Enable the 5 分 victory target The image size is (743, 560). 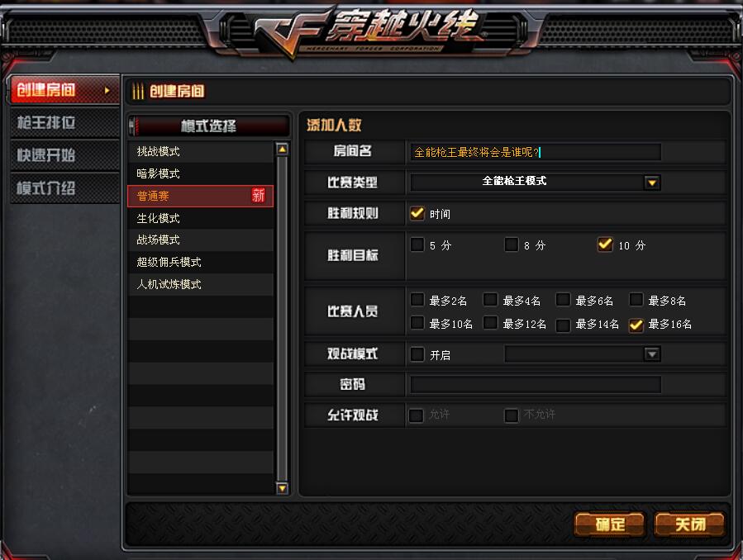[417, 244]
